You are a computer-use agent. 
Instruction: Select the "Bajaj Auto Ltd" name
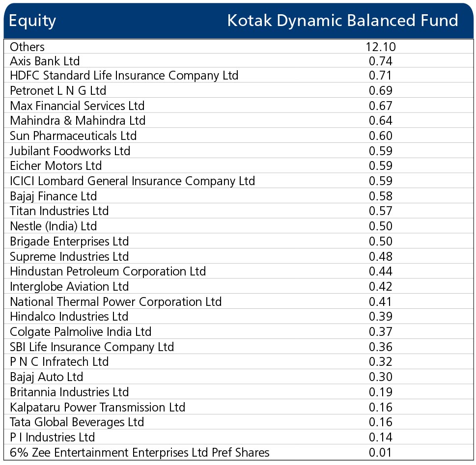point(47,377)
